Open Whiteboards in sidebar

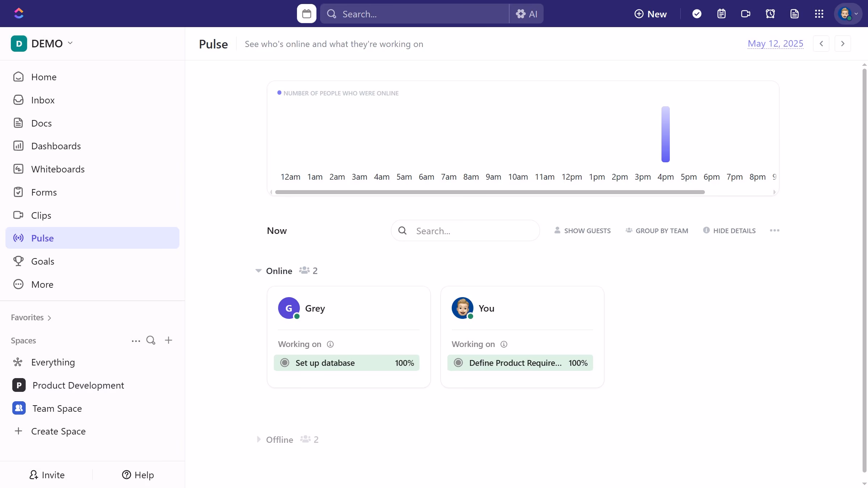(92, 169)
